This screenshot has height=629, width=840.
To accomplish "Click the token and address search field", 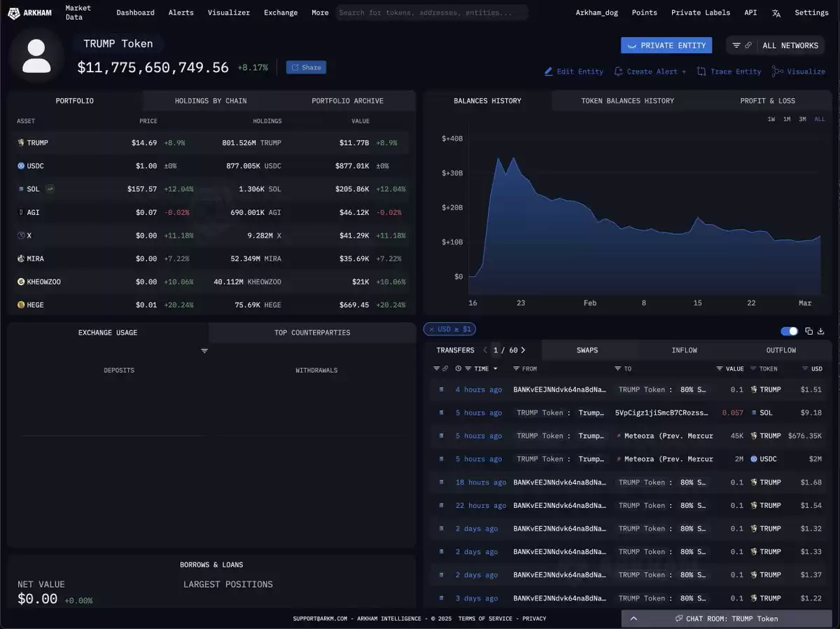I will pyautogui.click(x=432, y=13).
